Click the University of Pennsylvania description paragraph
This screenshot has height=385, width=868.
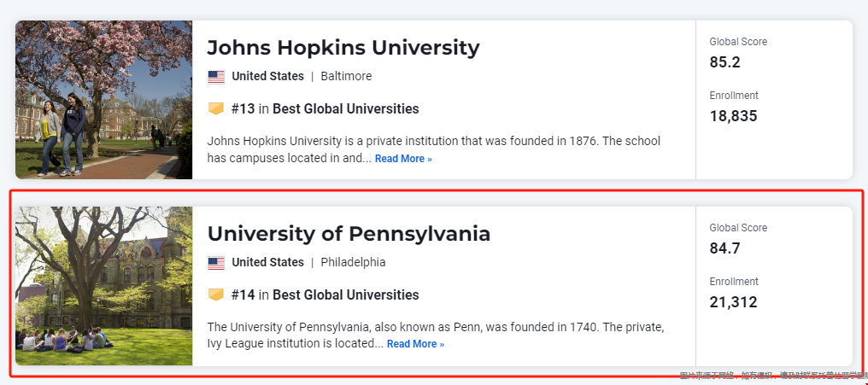(435, 335)
